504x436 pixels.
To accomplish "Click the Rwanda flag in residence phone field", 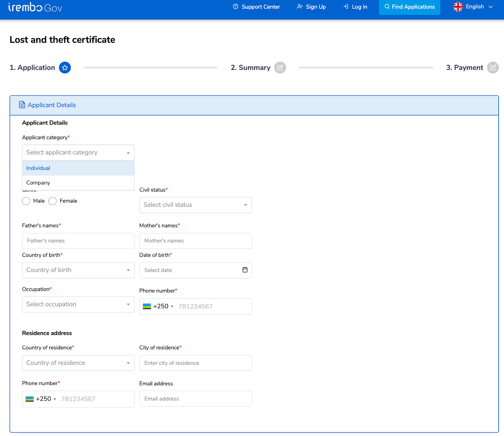I will tap(30, 399).
